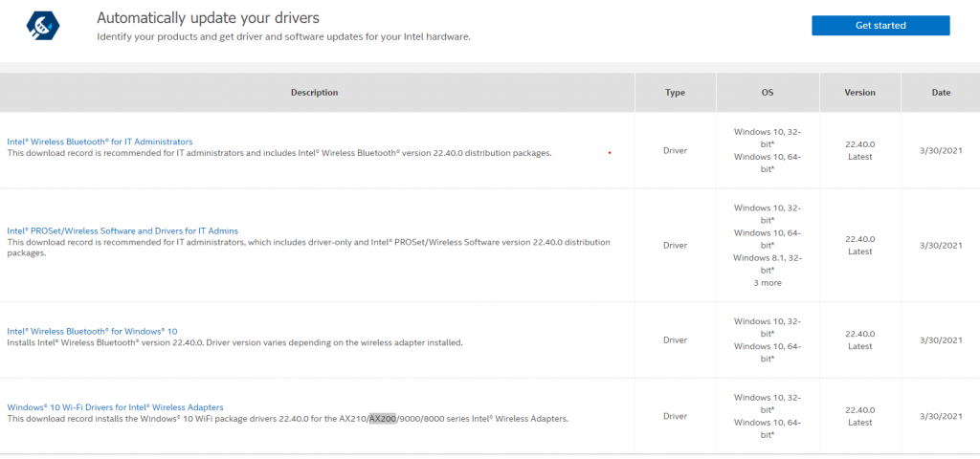
Task: Open Intel Wireless Bluetooth for Windows 10 link
Action: click(x=93, y=331)
